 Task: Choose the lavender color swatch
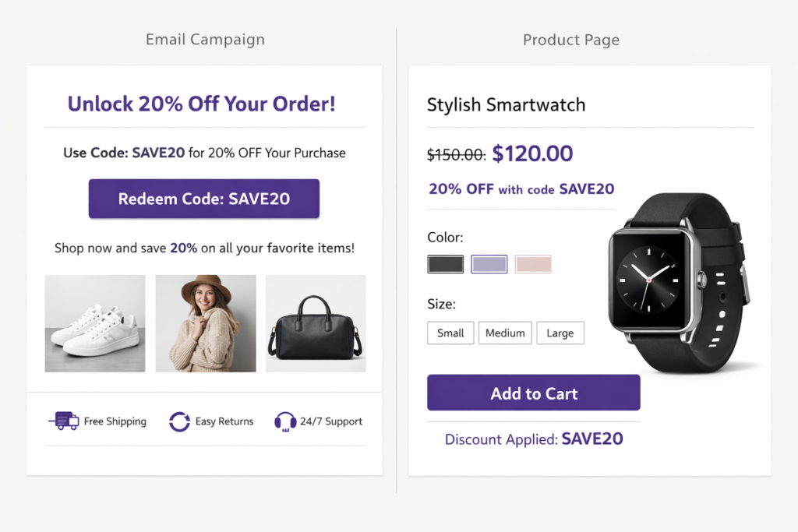click(x=489, y=263)
